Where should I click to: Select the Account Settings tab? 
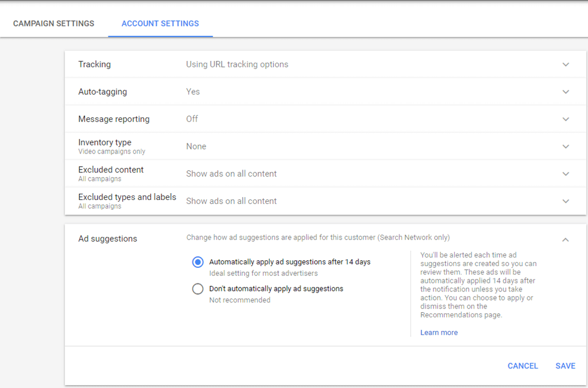coord(160,24)
